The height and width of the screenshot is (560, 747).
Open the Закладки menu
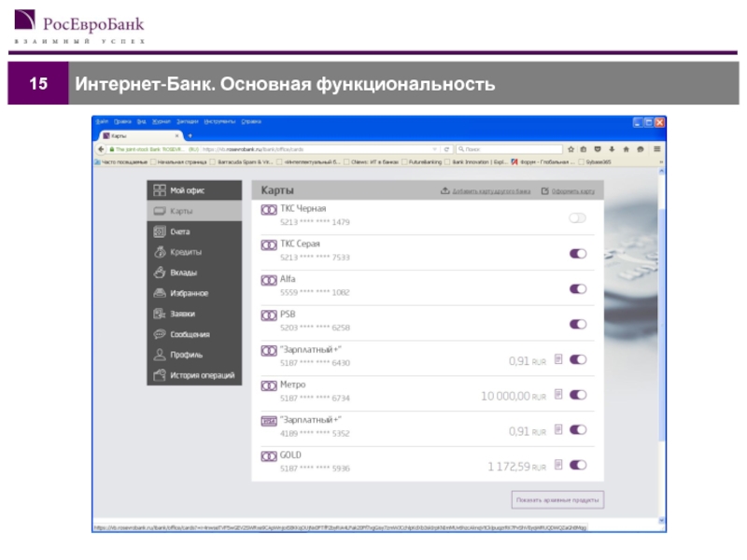(187, 122)
